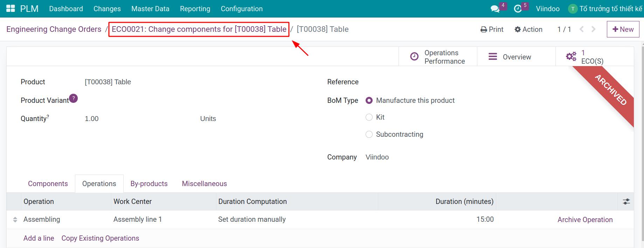Open the activities clock icon
Image resolution: width=644 pixels, height=248 pixels.
click(518, 9)
